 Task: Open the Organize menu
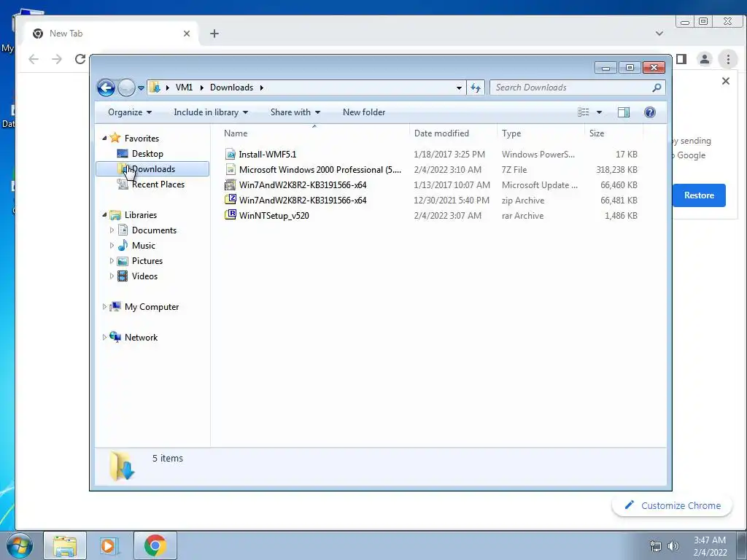tap(130, 112)
